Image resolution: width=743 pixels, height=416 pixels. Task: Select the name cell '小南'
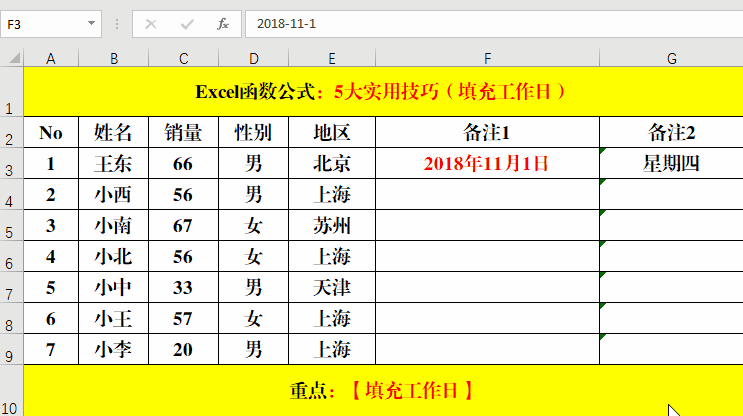[x=114, y=225]
